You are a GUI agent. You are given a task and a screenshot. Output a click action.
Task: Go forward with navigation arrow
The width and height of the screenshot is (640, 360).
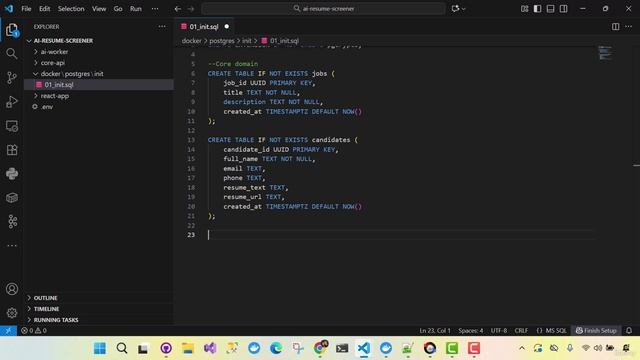191,9
